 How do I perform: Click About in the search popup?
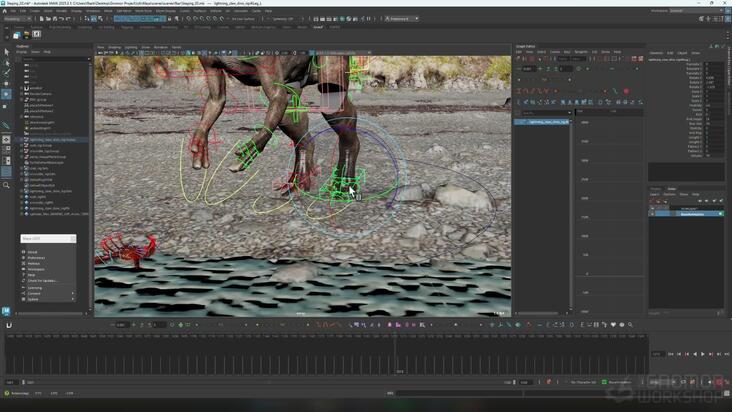click(32, 252)
